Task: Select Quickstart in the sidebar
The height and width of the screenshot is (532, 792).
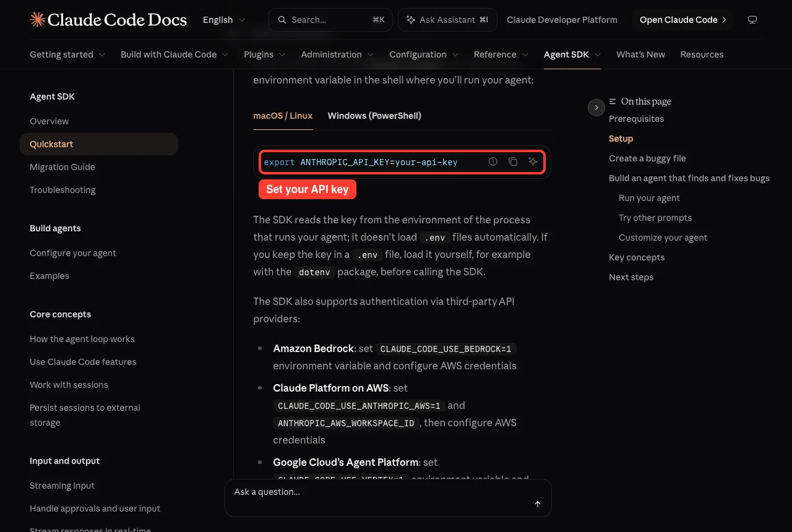Action: tap(99, 144)
